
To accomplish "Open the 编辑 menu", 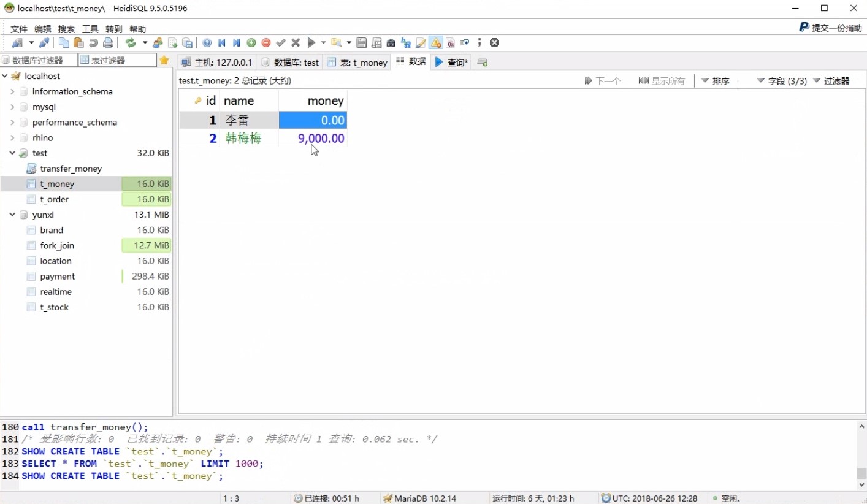I will click(43, 29).
